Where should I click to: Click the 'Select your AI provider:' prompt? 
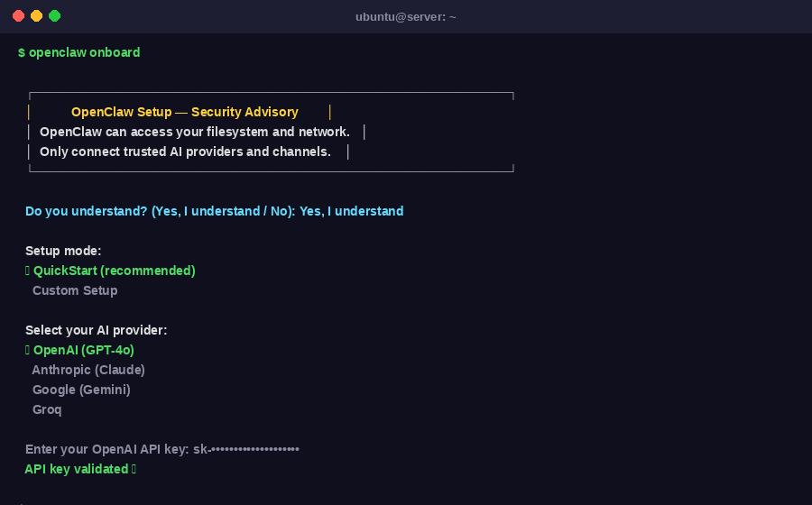[96, 330]
